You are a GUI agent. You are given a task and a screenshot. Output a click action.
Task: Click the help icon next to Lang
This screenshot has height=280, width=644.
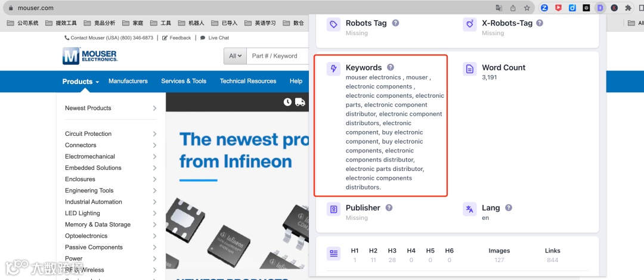tap(509, 208)
